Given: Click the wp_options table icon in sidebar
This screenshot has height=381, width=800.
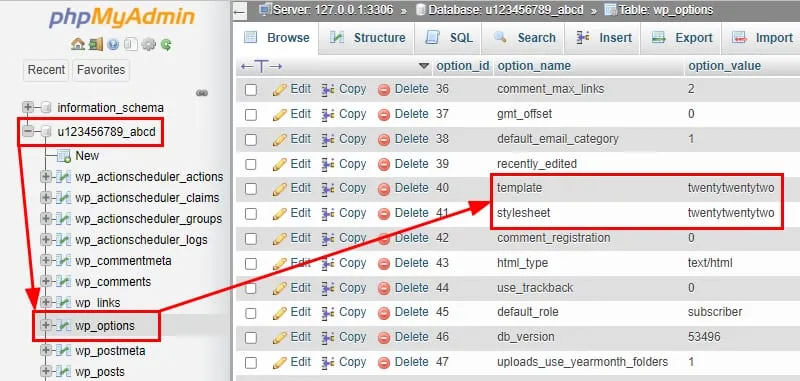Looking at the screenshot, I should pyautogui.click(x=63, y=325).
